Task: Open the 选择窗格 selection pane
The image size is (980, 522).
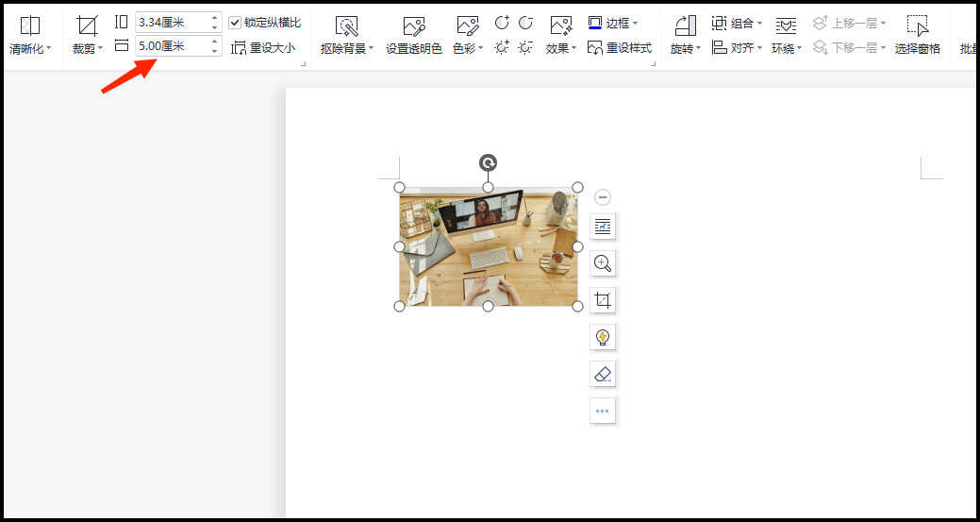Action: tap(918, 34)
